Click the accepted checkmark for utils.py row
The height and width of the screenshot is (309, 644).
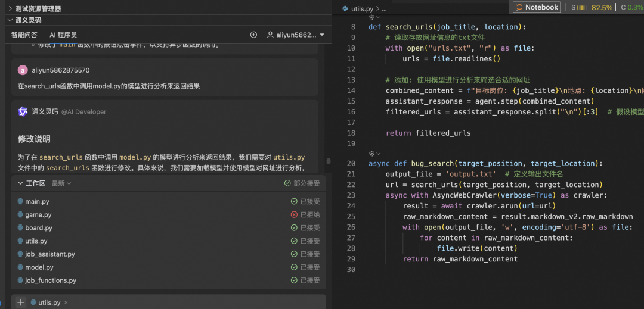pos(294,241)
